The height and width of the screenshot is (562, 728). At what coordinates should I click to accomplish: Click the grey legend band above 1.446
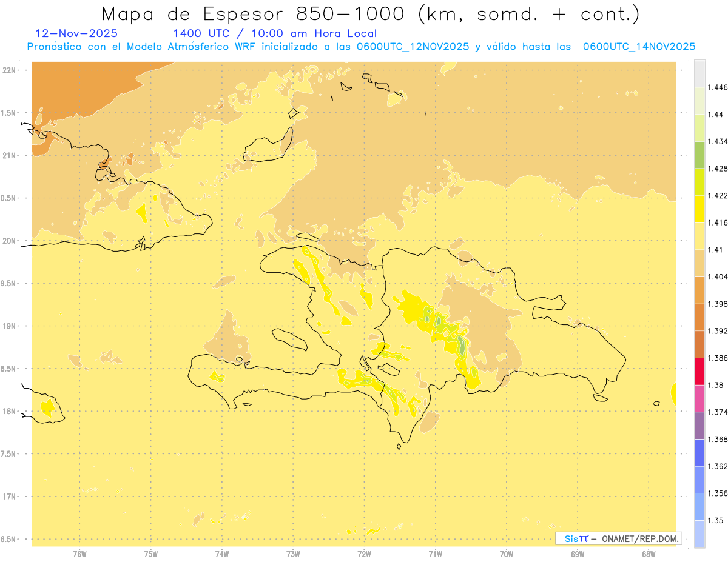tap(699, 73)
